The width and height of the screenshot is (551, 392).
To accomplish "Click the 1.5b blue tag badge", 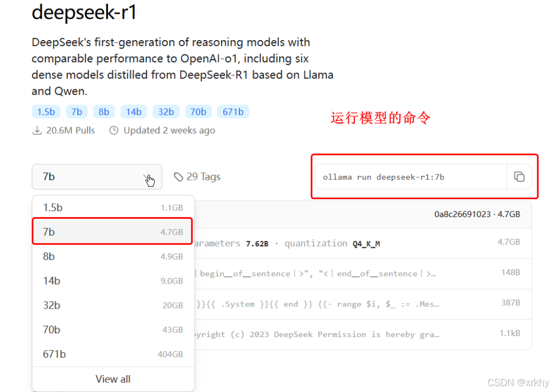I will 46,111.
